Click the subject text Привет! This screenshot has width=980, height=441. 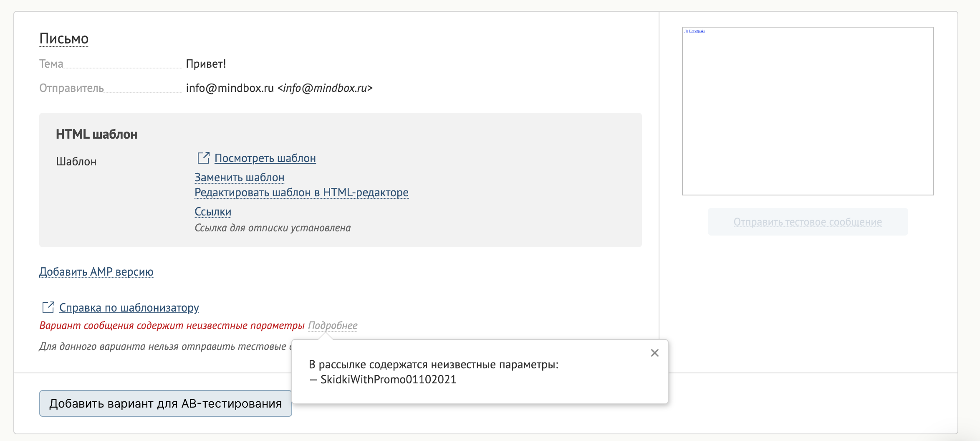206,64
